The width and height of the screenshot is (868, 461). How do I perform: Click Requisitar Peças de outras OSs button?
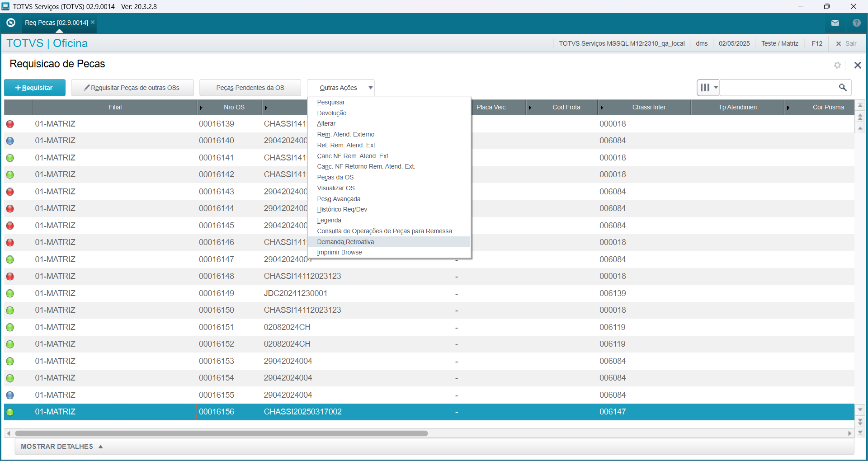(132, 88)
